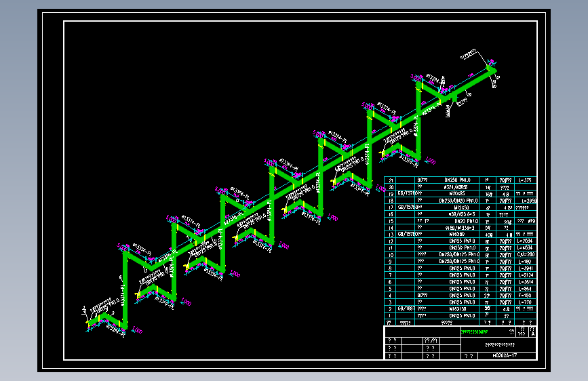Viewport: 588px width, 381px height.
Task: Click the L=2034 remark in row 12
Action: point(524,241)
